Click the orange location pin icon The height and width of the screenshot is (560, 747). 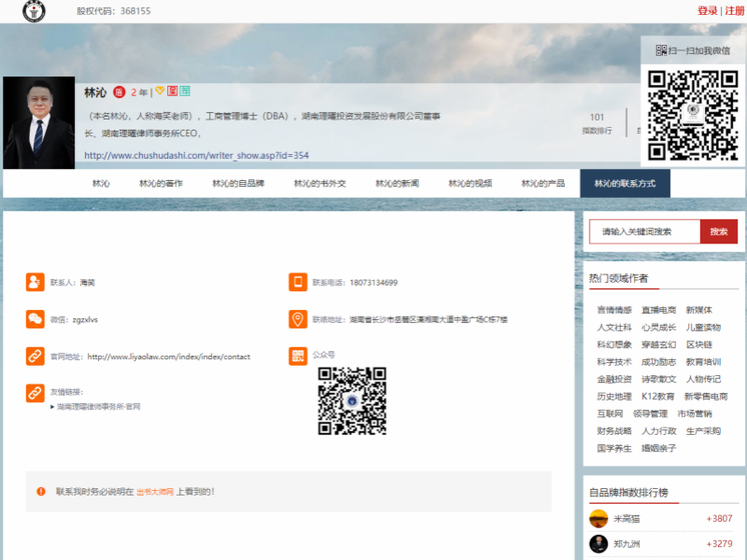298,319
